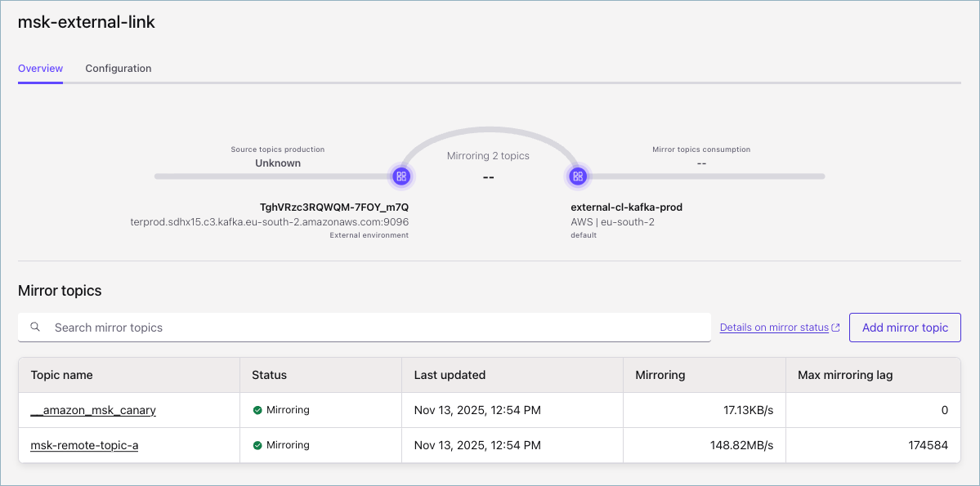Screen dimensions: 980x486
Task: Click the magnifier icon in the search bar
Action: pos(35,327)
